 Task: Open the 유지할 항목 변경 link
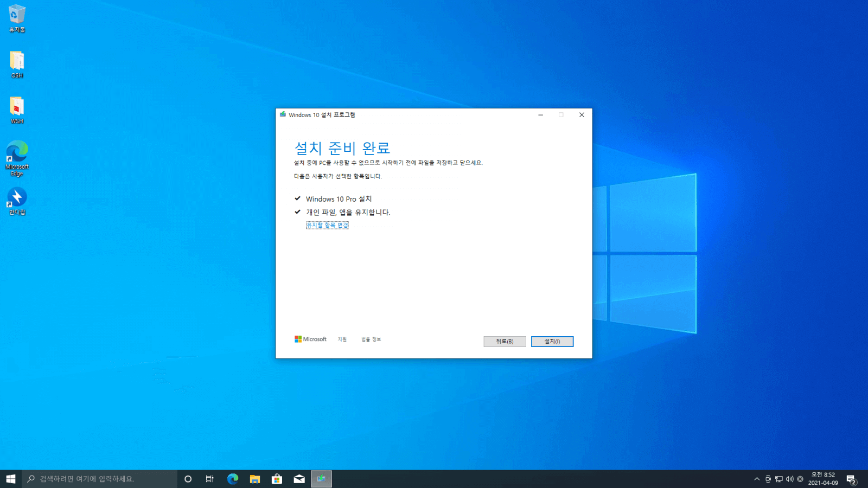[327, 225]
